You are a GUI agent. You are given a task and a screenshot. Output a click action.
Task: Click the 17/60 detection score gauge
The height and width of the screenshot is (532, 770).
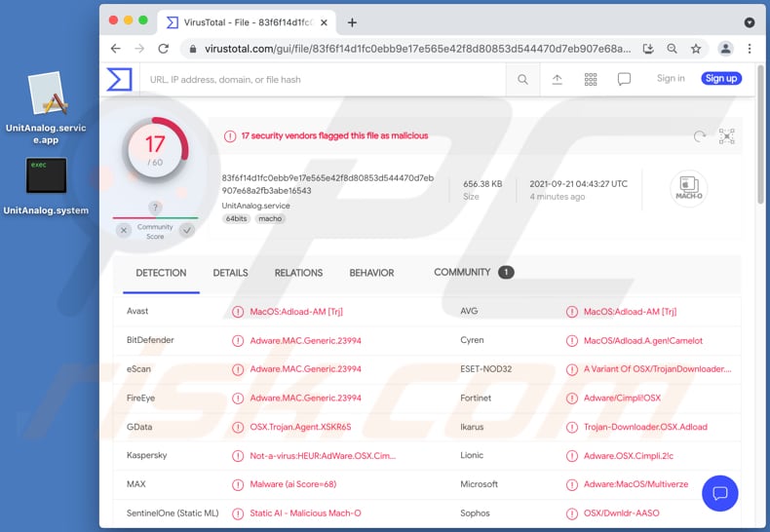155,151
